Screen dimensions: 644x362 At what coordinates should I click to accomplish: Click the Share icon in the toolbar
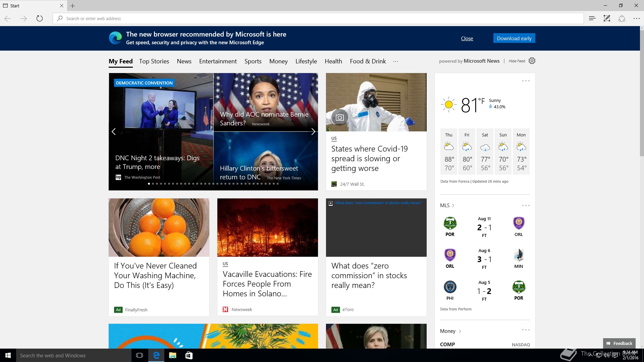pyautogui.click(x=622, y=18)
